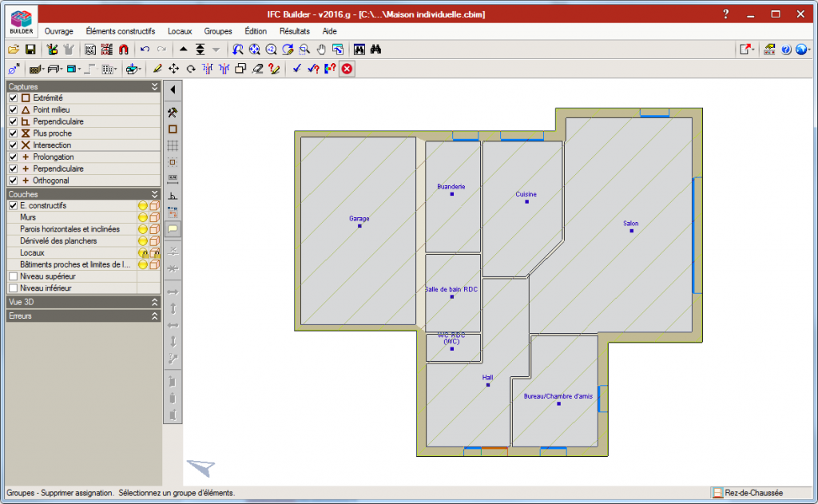818x504 pixels.
Task: Open the globe icon dropdown arrow
Action: tap(808, 50)
